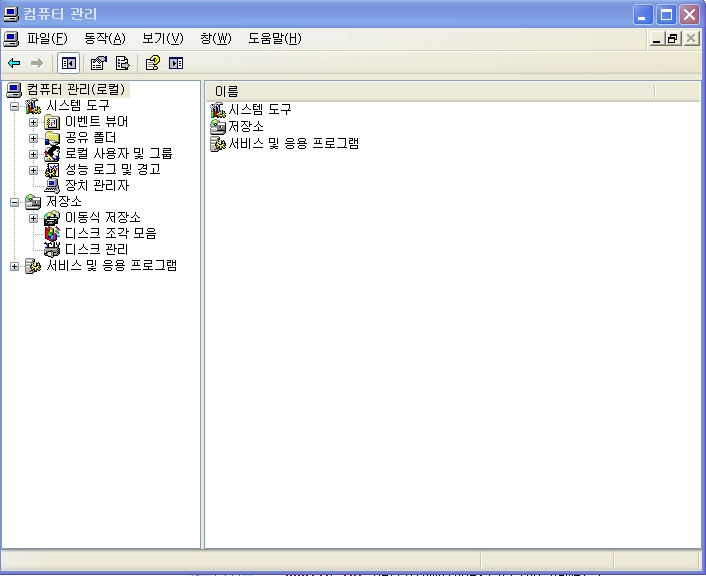The height and width of the screenshot is (576, 706).
Task: Click the title bar computer icon
Action: (x=11, y=14)
